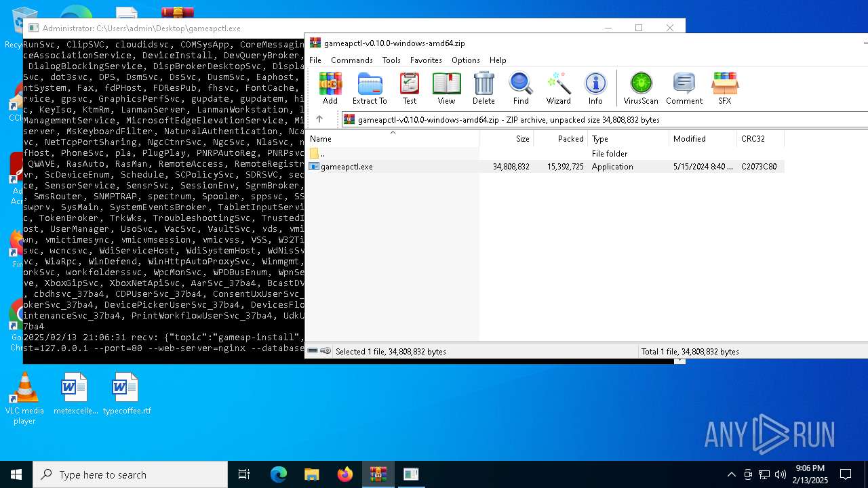Open volume control in system tray

780,474
